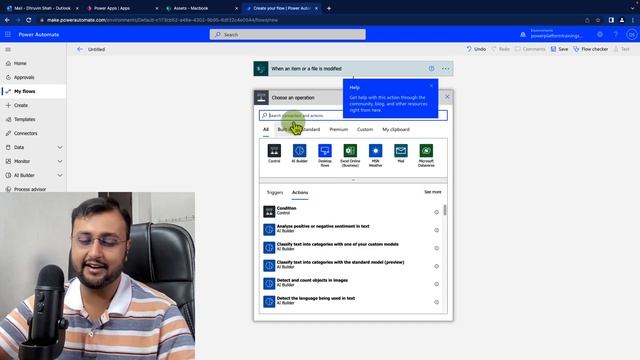The height and width of the screenshot is (360, 640).
Task: Close the Help tooltip popup
Action: (431, 86)
